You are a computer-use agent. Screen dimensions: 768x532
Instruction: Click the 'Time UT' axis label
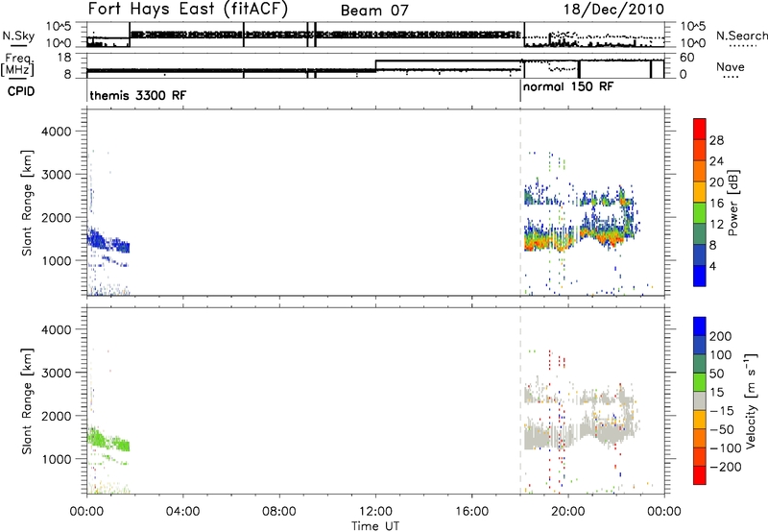click(375, 526)
